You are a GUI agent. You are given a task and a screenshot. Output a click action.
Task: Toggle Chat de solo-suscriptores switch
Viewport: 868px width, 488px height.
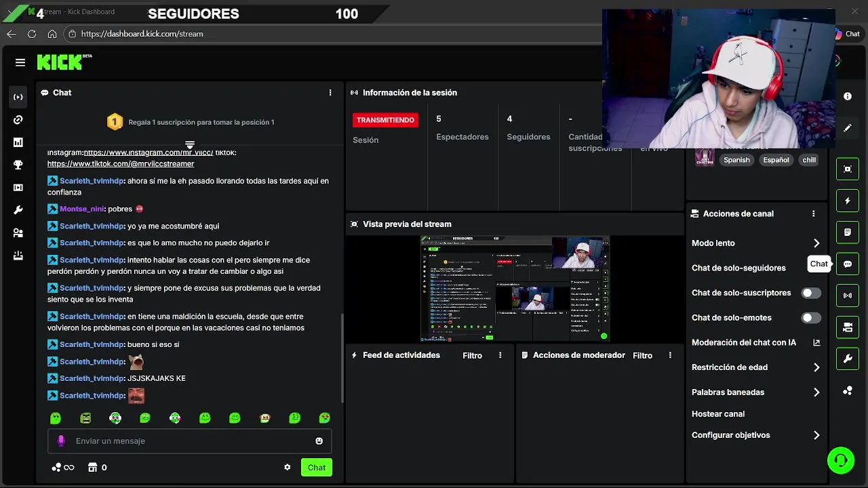(x=811, y=293)
